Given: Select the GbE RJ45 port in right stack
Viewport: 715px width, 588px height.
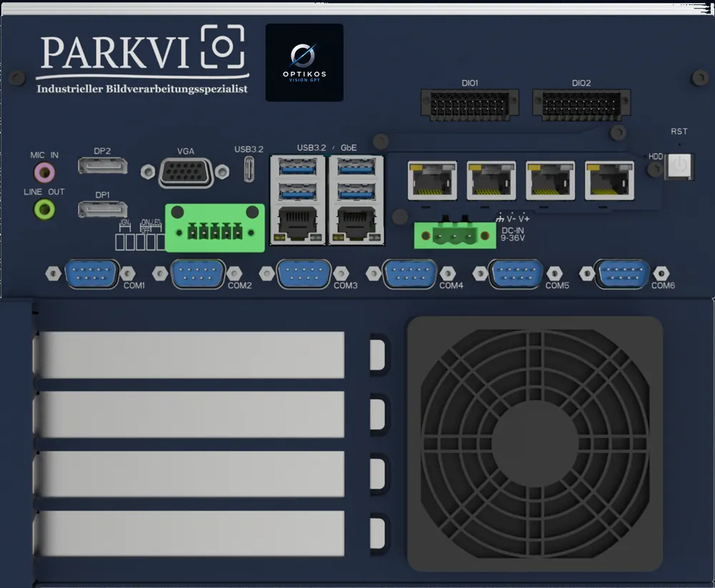Looking at the screenshot, I should [357, 223].
